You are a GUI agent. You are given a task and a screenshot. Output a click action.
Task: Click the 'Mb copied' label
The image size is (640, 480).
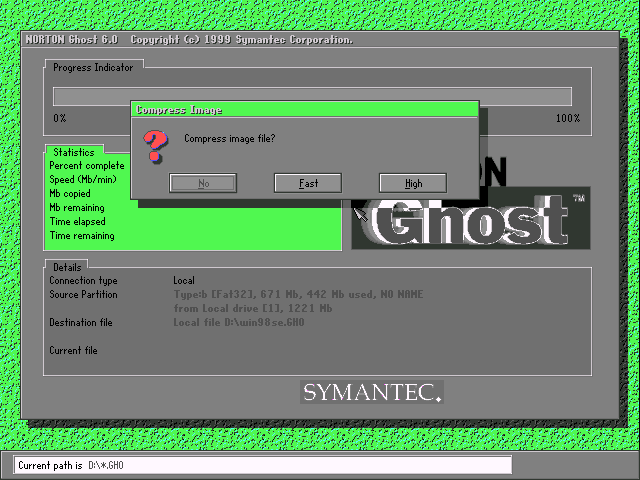point(70,193)
